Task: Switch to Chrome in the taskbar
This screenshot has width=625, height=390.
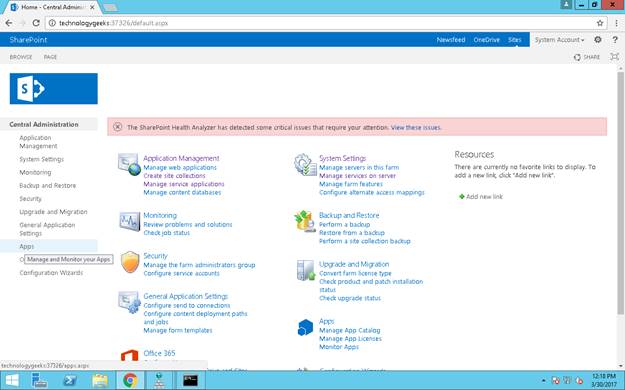Action: [130, 380]
